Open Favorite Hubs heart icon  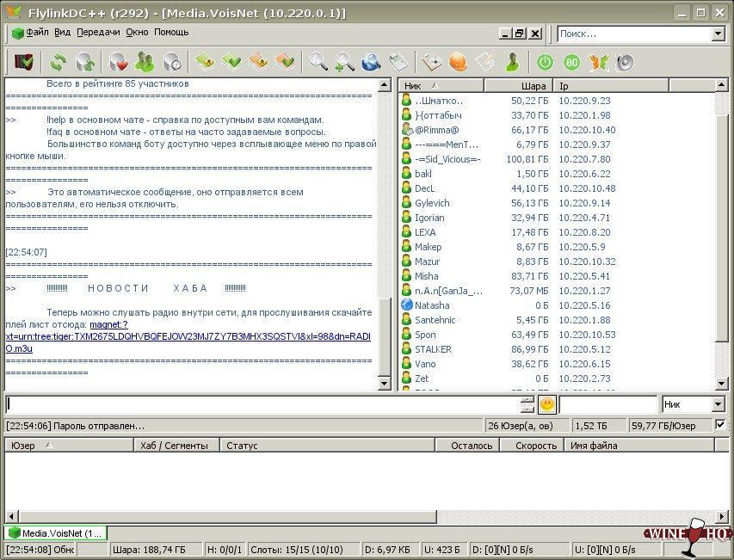tap(117, 62)
